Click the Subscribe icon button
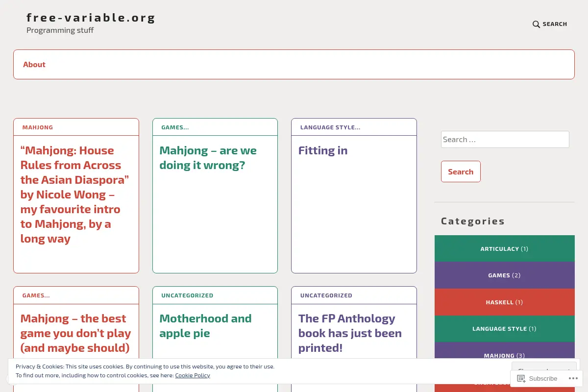The height and width of the screenshot is (392, 588). coord(537,378)
